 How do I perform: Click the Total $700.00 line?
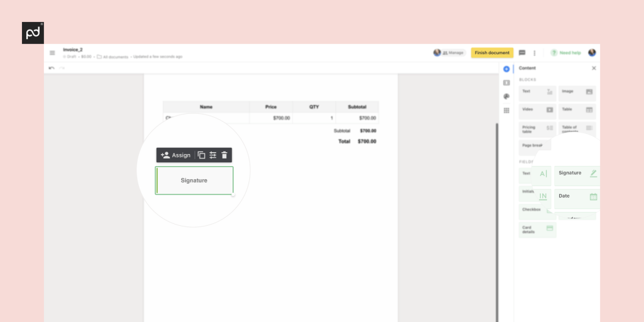357,142
